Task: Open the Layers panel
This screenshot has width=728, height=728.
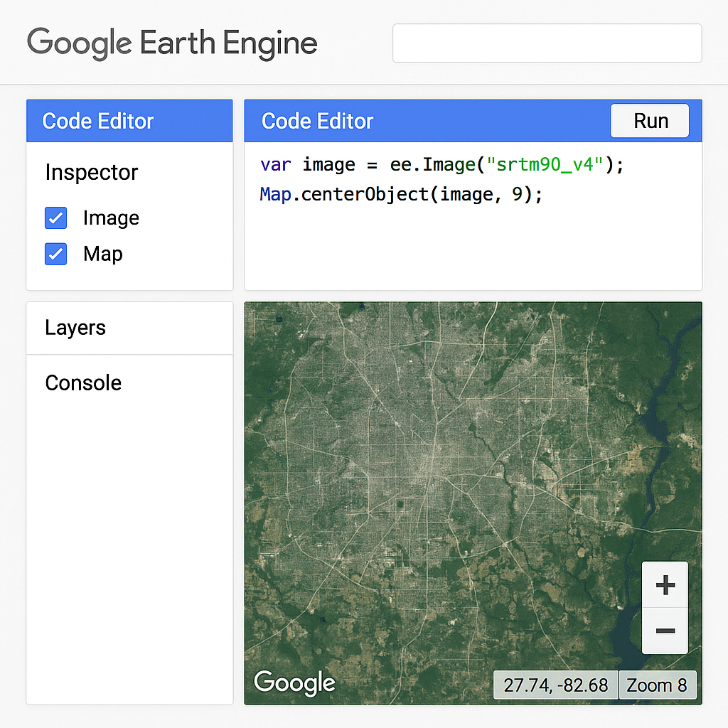Action: (75, 328)
